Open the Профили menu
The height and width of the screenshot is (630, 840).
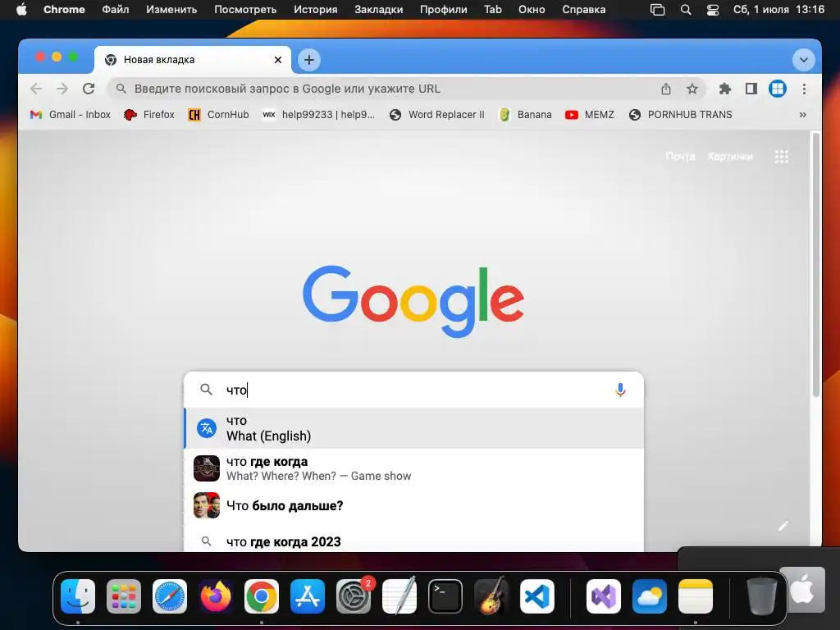(x=444, y=10)
